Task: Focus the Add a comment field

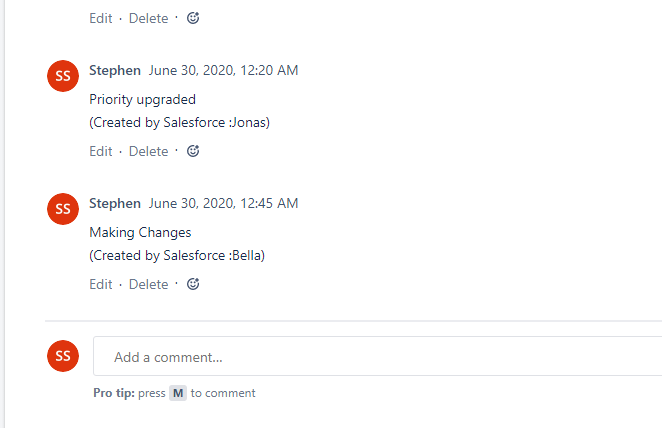Action: pyautogui.click(x=377, y=356)
